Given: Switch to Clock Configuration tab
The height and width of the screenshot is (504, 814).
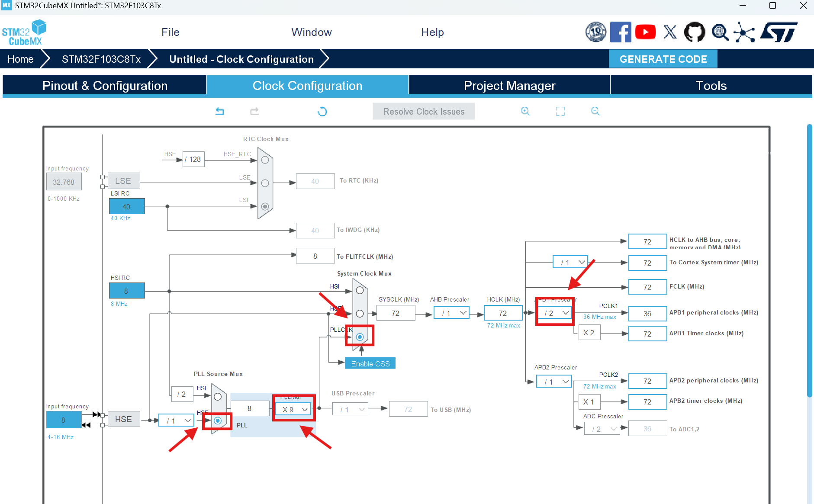Looking at the screenshot, I should click(308, 86).
